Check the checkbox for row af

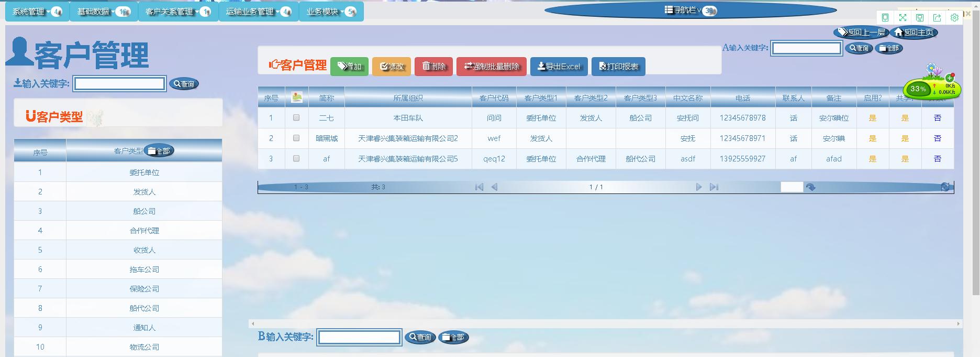[x=296, y=159]
